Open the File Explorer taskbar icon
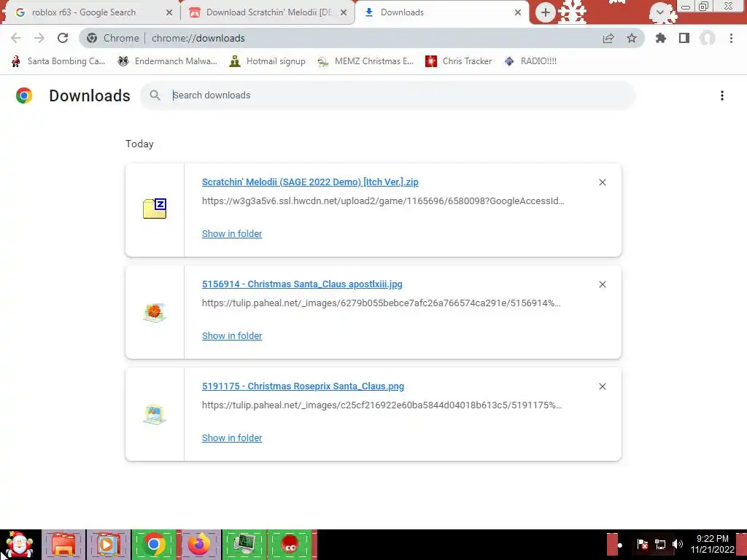747x560 pixels. pos(63,545)
